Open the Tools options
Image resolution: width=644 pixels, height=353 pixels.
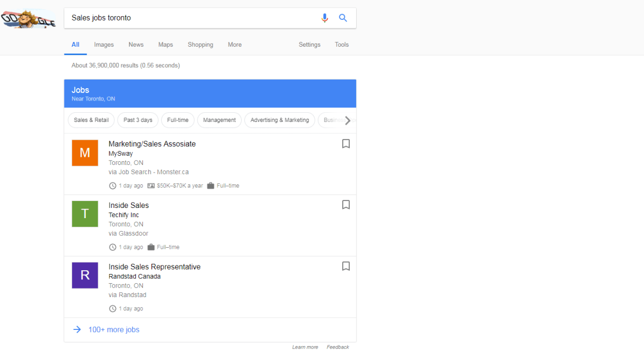pos(342,45)
